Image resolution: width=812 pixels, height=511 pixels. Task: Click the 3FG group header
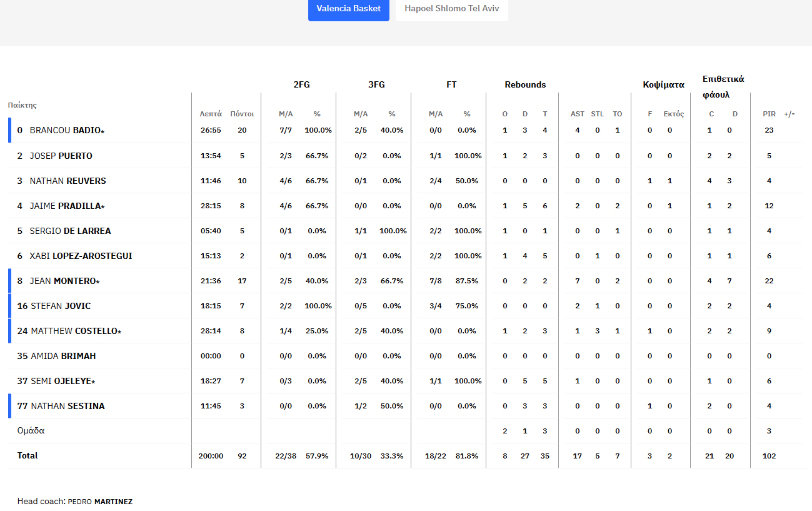coord(376,84)
